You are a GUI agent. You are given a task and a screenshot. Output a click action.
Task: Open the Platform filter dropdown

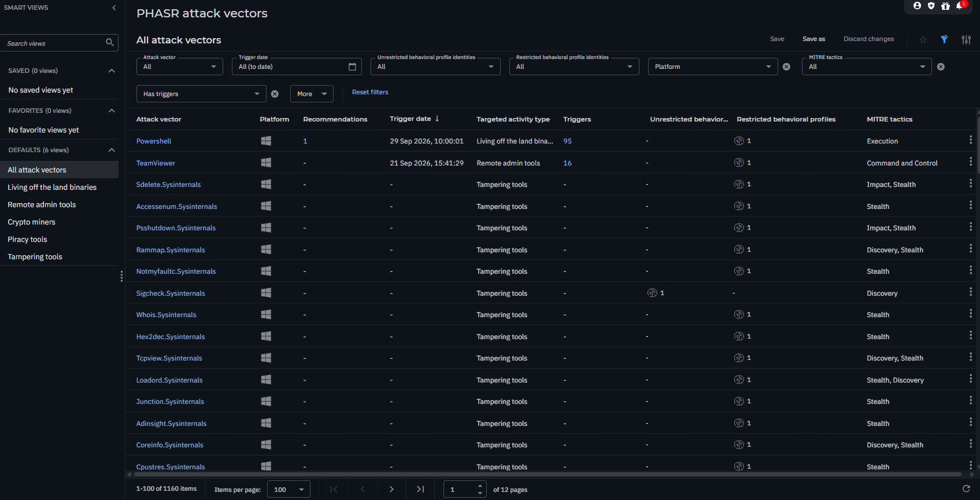(713, 67)
